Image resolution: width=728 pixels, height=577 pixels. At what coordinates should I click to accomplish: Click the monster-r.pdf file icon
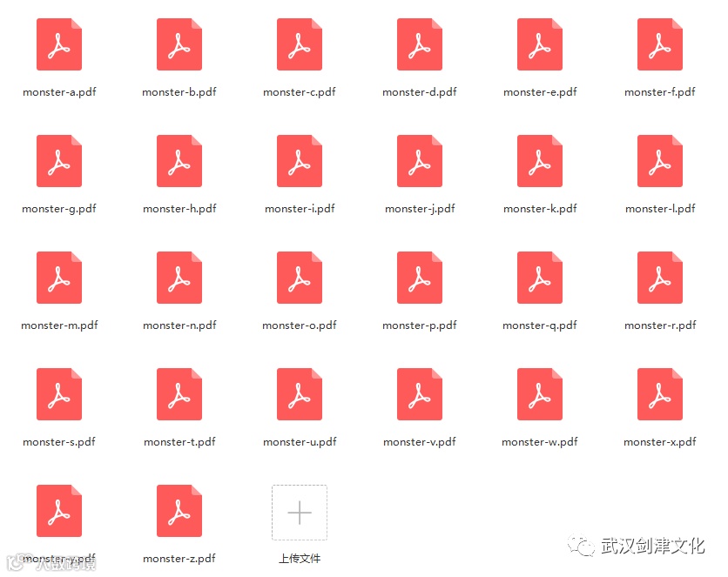point(660,278)
